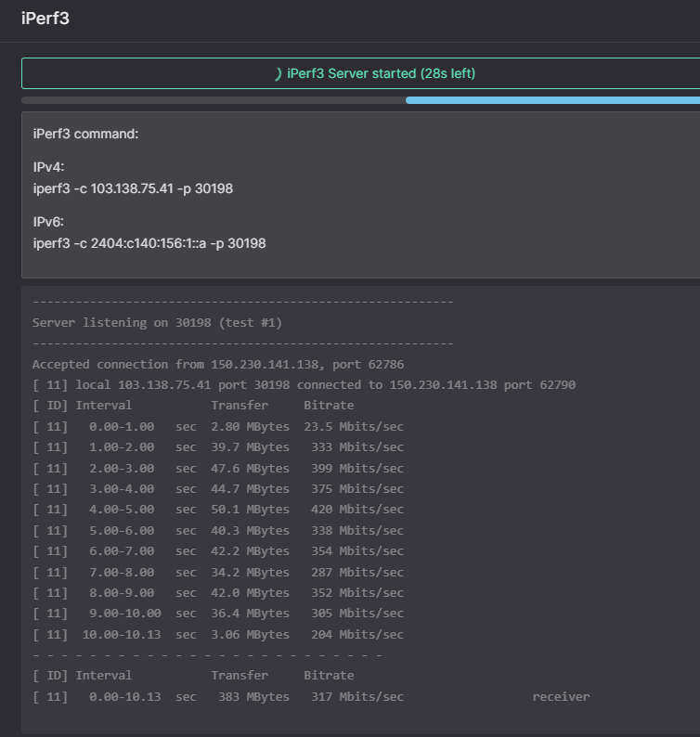This screenshot has height=737, width=700.
Task: Click the "receiver" label in summary row
Action: (x=561, y=697)
